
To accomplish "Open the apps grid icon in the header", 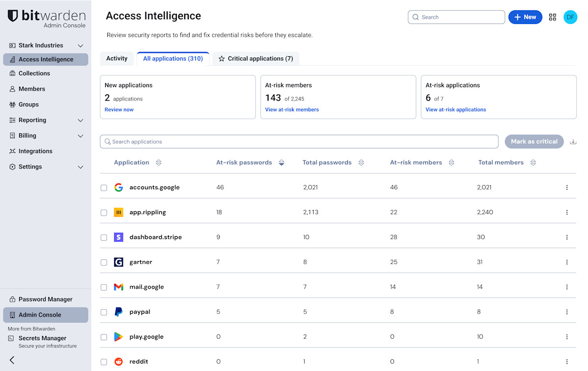I will (x=553, y=17).
